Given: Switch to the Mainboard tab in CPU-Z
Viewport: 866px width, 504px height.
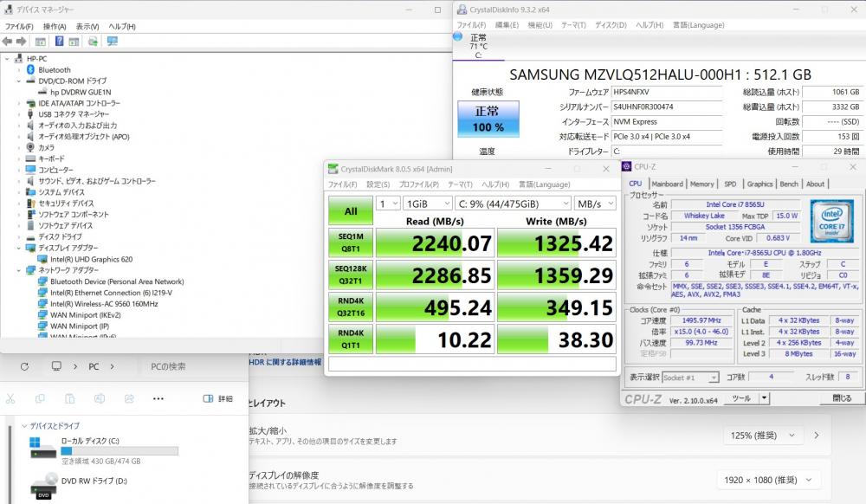Looking at the screenshot, I should [x=667, y=184].
